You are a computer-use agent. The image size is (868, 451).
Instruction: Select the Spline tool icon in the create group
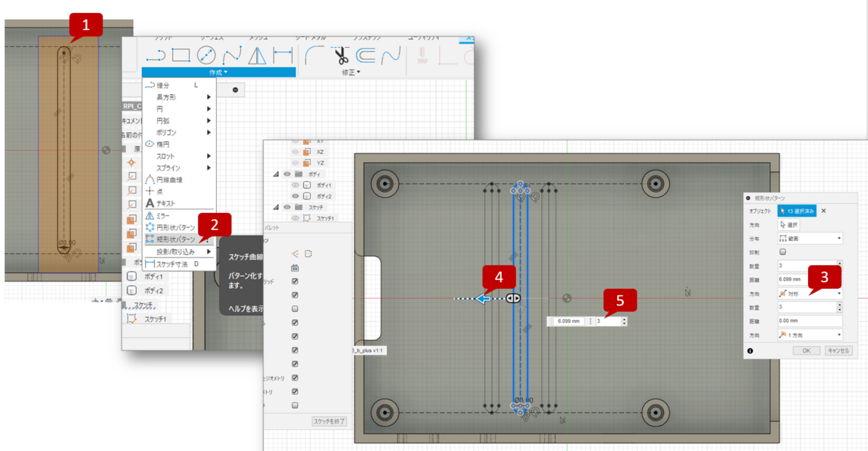tap(231, 56)
